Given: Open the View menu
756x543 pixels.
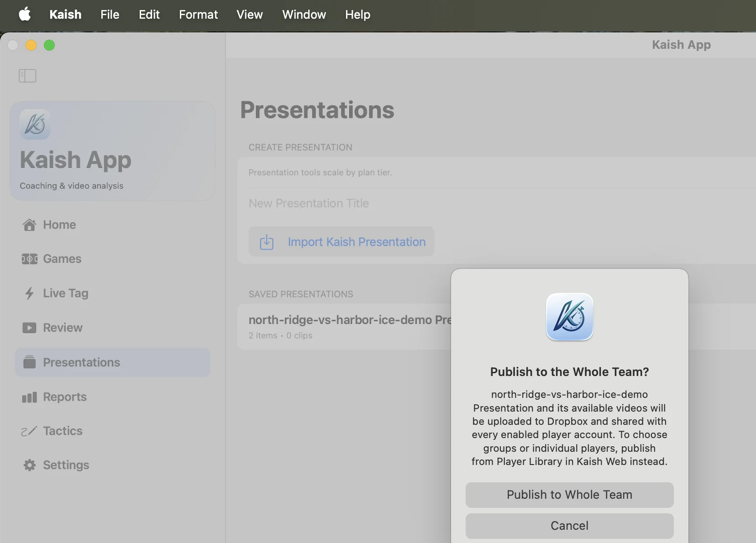Looking at the screenshot, I should coord(250,15).
